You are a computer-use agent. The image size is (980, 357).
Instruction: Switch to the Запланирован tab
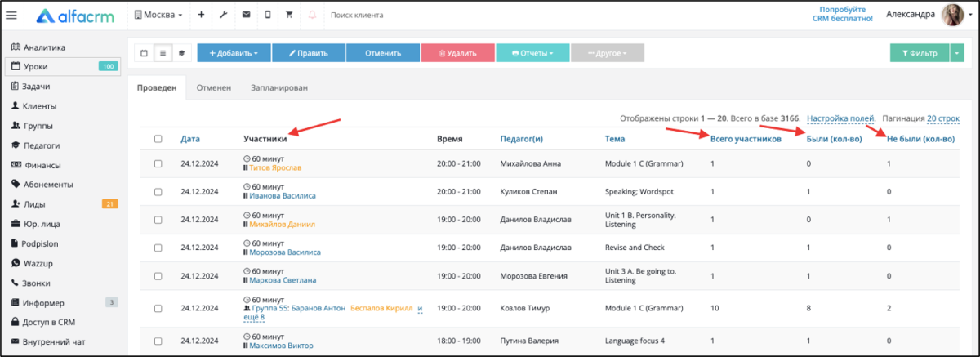[x=278, y=87]
